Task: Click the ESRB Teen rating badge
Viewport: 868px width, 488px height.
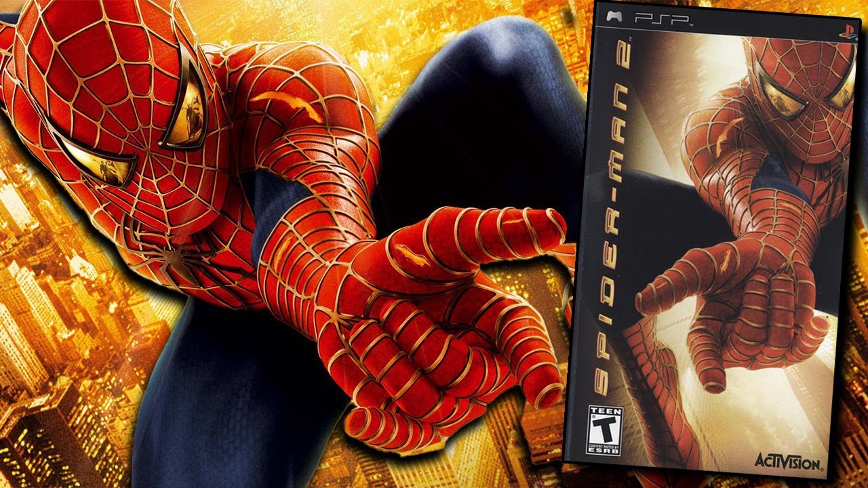Action: [606, 430]
